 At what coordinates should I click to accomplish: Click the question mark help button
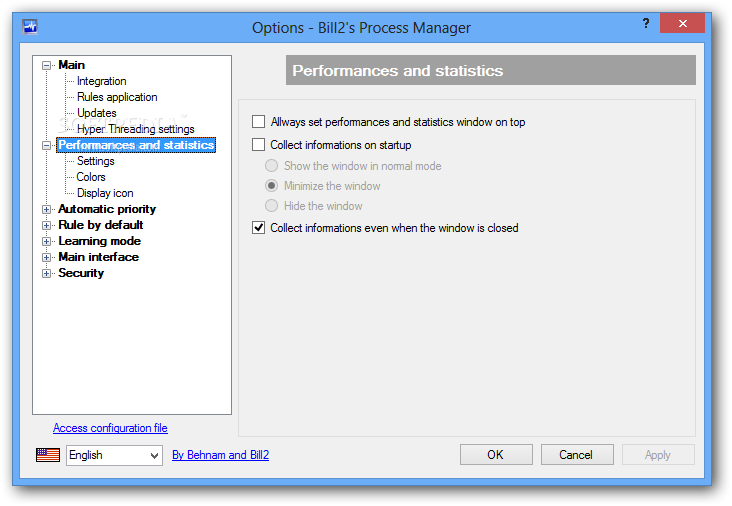click(646, 23)
